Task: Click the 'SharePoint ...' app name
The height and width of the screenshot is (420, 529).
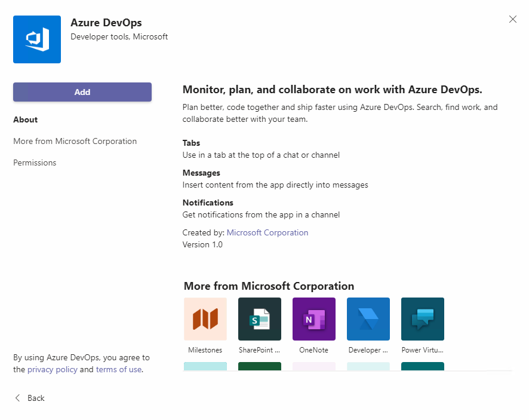Action: (x=260, y=350)
